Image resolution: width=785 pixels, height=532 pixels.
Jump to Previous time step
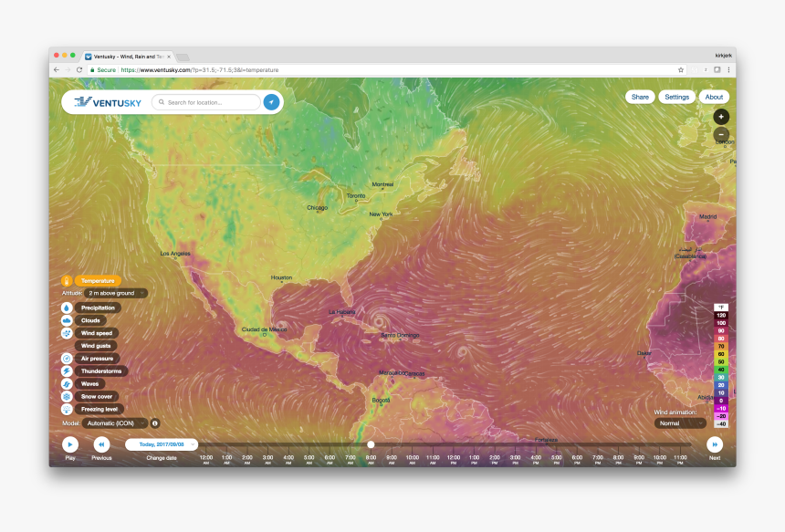click(x=101, y=444)
